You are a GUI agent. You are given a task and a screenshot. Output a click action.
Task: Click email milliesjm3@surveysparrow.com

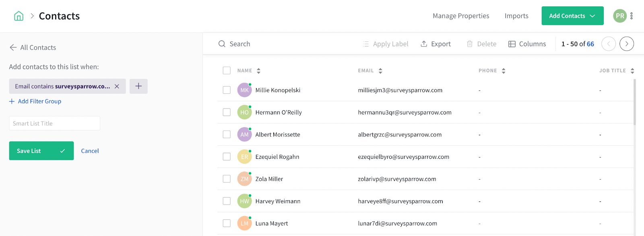click(x=400, y=90)
